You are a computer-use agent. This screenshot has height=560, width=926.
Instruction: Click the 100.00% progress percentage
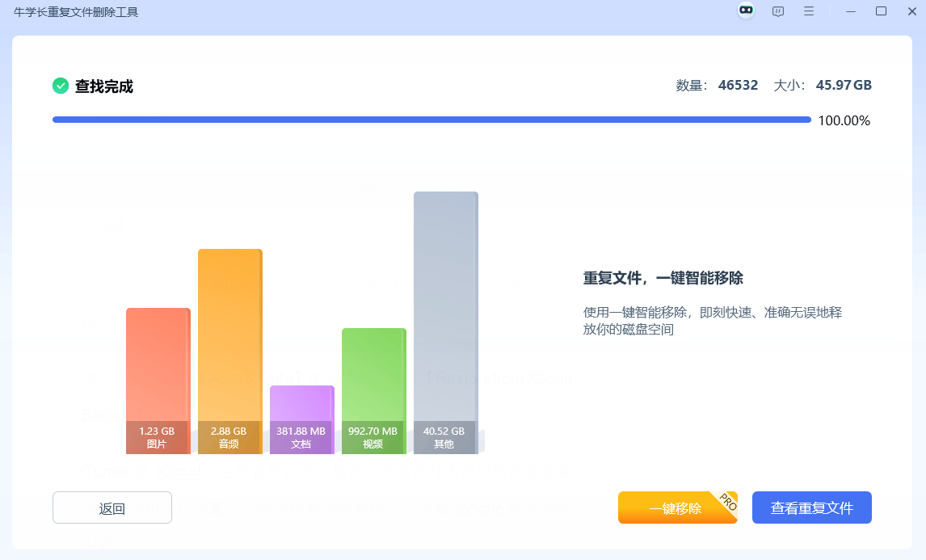844,121
